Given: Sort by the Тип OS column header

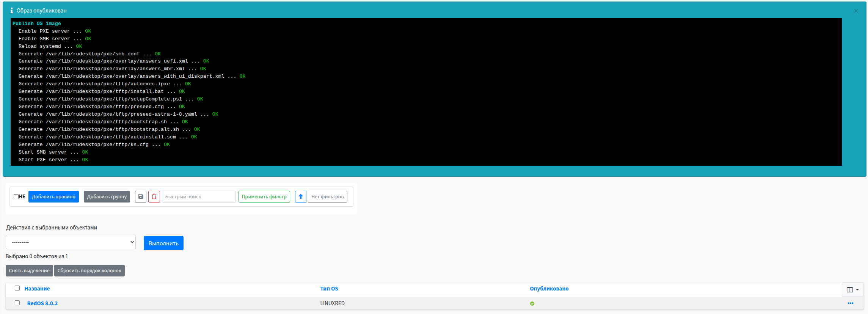Looking at the screenshot, I should point(329,289).
